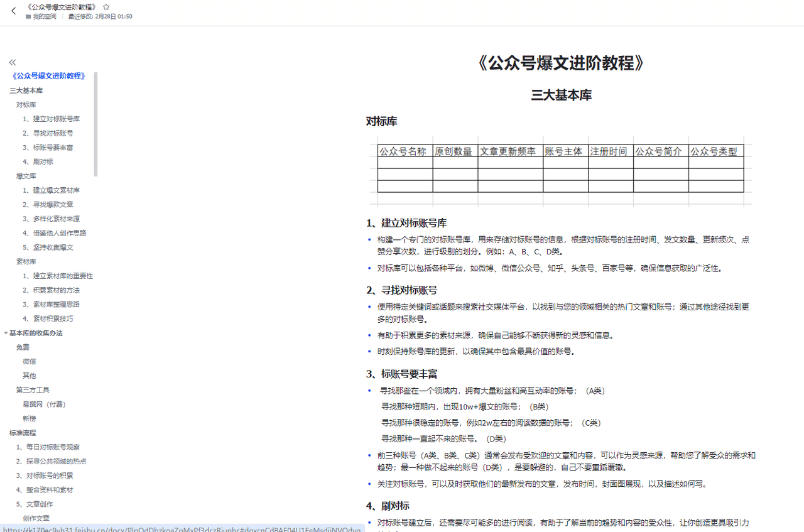804x532 pixels.
Task: Select 标准流程 in the outline
Action: pos(23,433)
